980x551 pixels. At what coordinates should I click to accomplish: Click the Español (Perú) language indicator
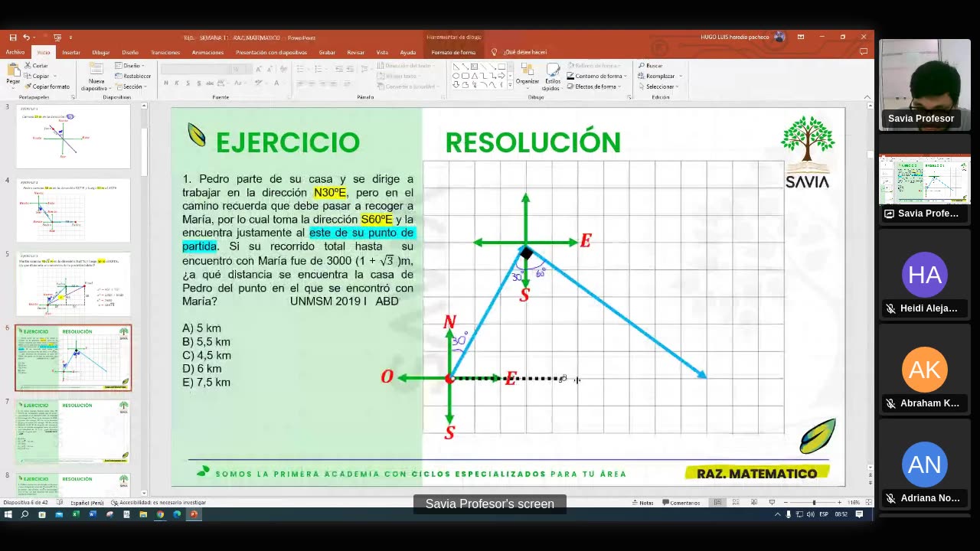(87, 503)
